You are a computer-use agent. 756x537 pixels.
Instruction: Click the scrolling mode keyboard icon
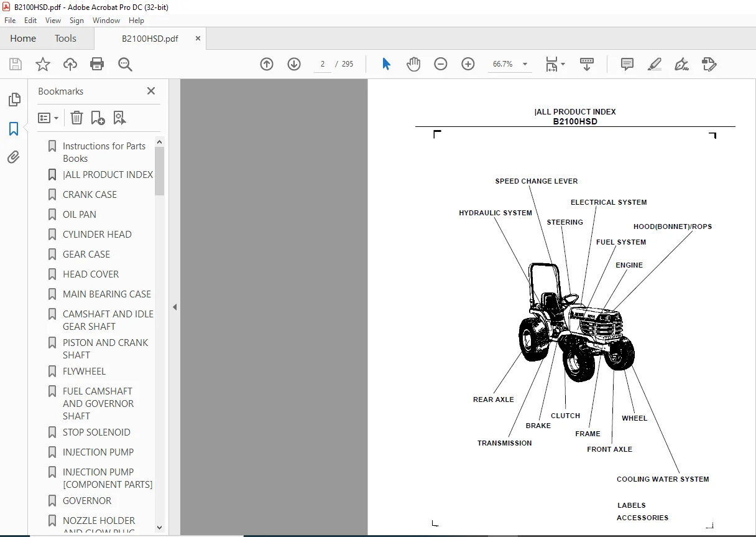coord(587,64)
